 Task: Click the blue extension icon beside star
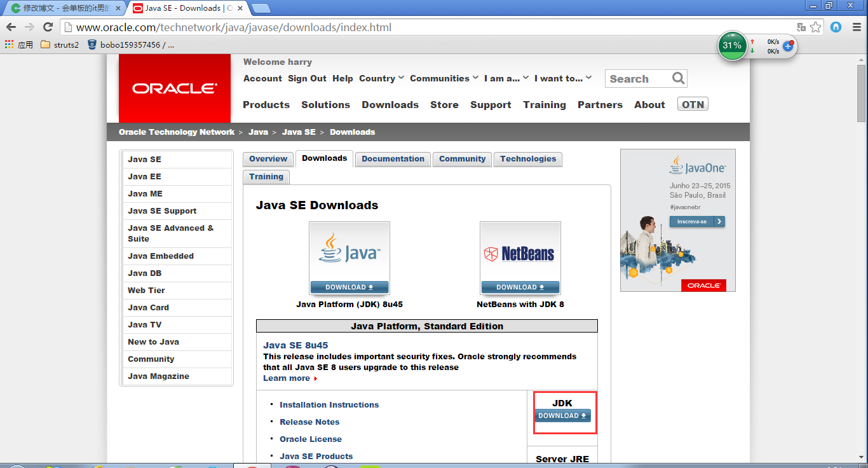pos(836,27)
